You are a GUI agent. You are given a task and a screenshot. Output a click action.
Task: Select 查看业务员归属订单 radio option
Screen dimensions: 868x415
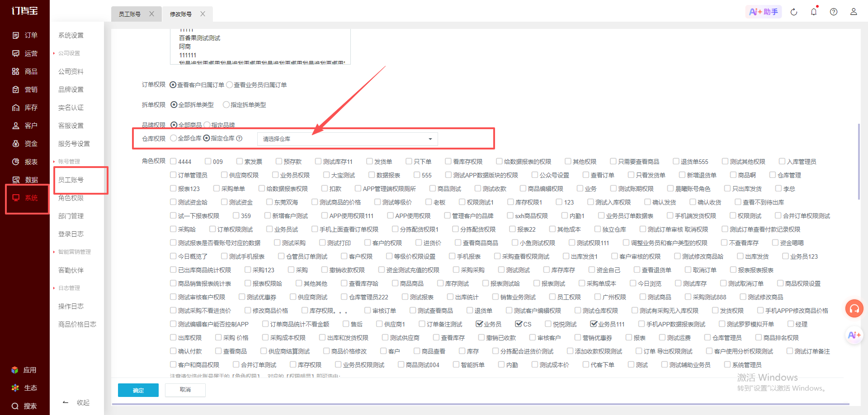coord(230,85)
